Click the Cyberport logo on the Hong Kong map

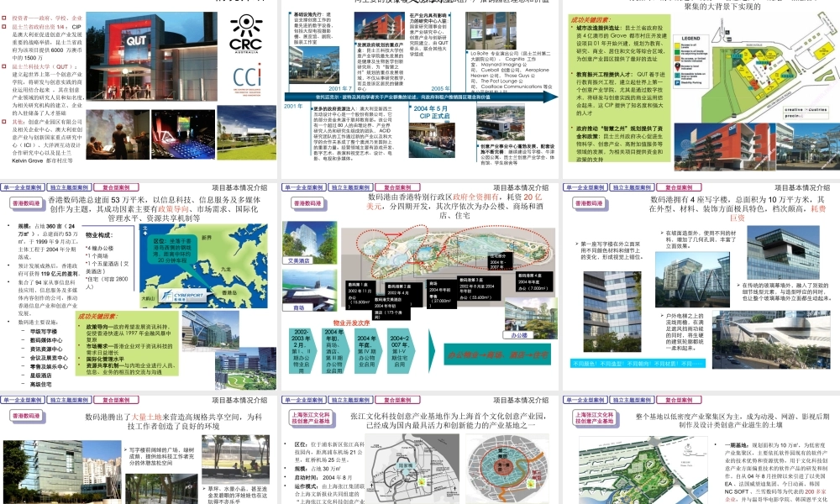(x=181, y=296)
